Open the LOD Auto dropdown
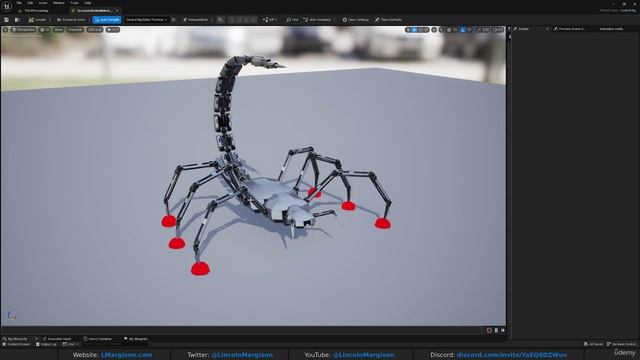This screenshot has width=640, height=360. (95, 30)
